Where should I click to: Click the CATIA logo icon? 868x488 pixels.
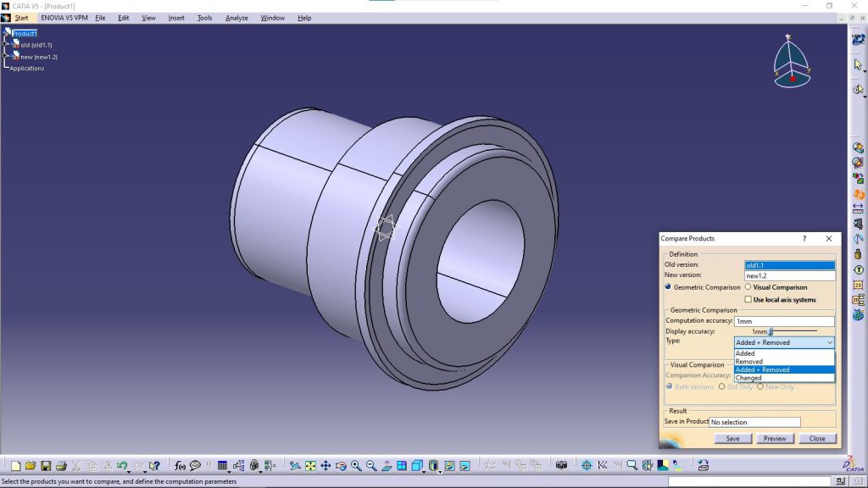[853, 464]
